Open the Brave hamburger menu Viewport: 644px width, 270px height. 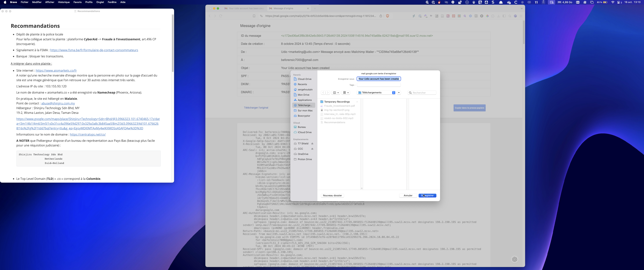coord(521,16)
